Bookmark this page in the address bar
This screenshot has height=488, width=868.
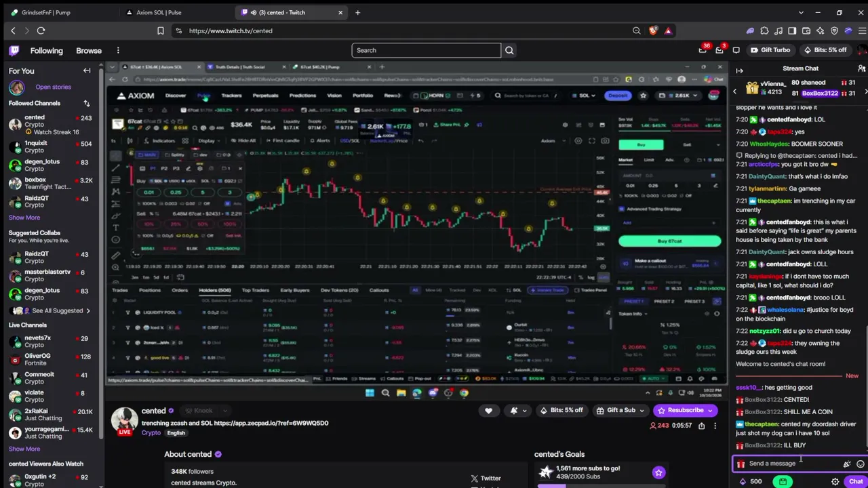coord(161,30)
